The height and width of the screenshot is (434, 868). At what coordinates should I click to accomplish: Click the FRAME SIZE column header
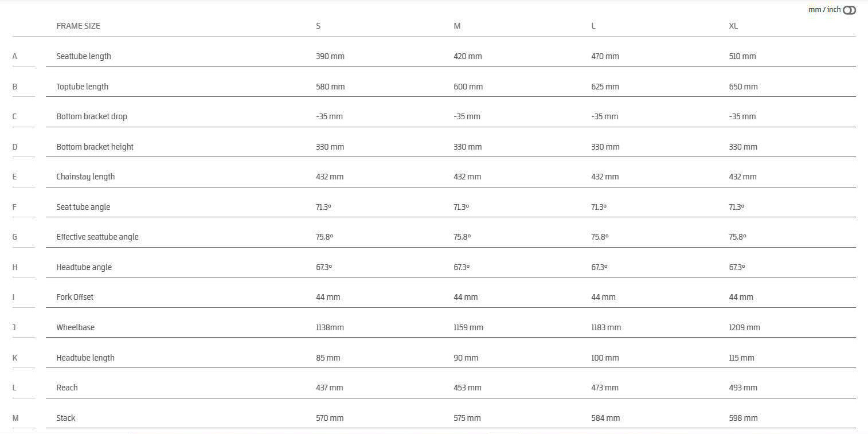pyautogui.click(x=78, y=26)
